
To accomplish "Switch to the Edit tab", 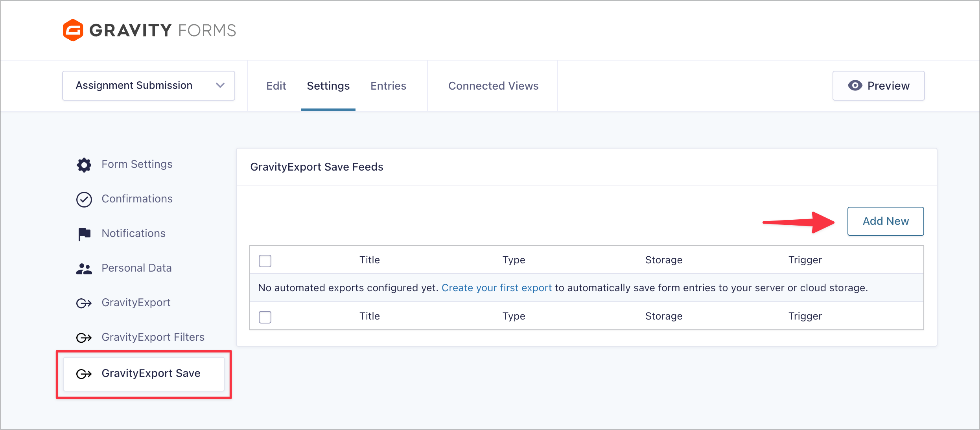I will (x=276, y=86).
